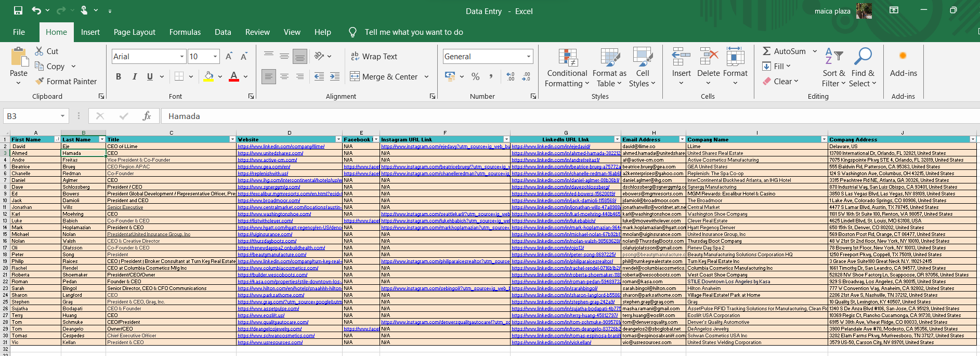Click the Format Painter brush icon

pyautogui.click(x=40, y=81)
